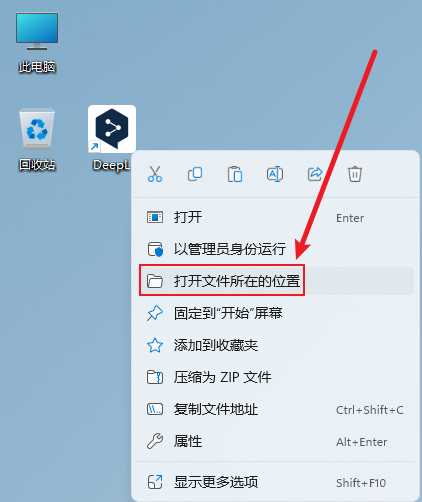Click the wrench icon beside 属性
Image resolution: width=422 pixels, height=502 pixels.
pos(155,441)
